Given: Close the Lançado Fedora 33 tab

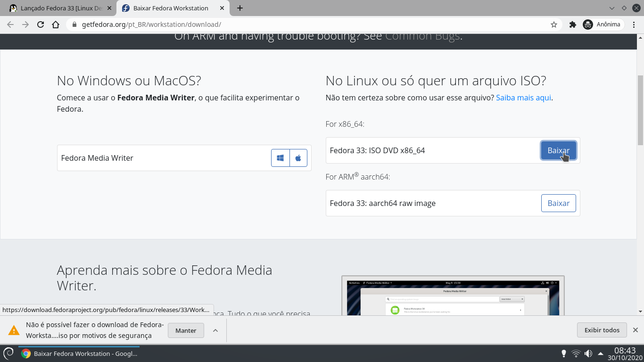Looking at the screenshot, I should (109, 8).
